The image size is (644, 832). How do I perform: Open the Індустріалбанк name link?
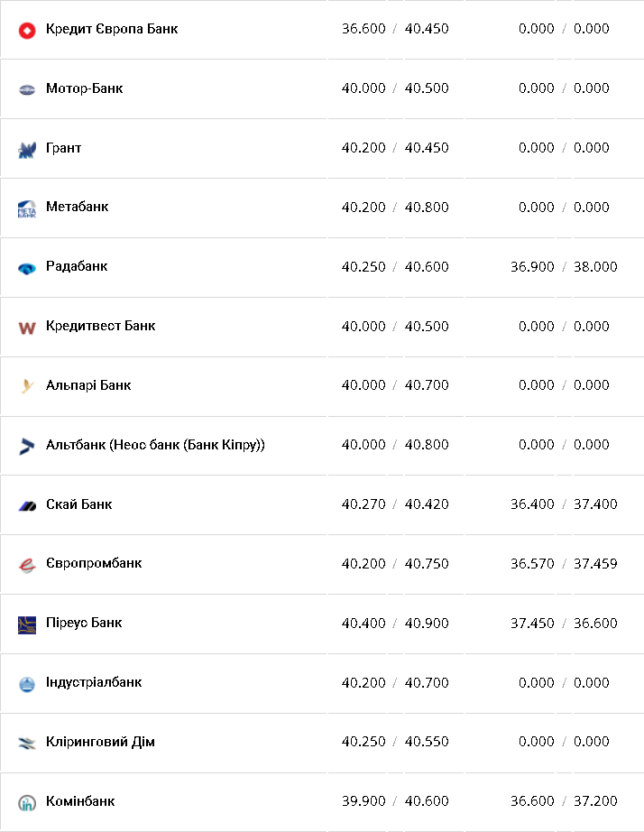pyautogui.click(x=94, y=683)
